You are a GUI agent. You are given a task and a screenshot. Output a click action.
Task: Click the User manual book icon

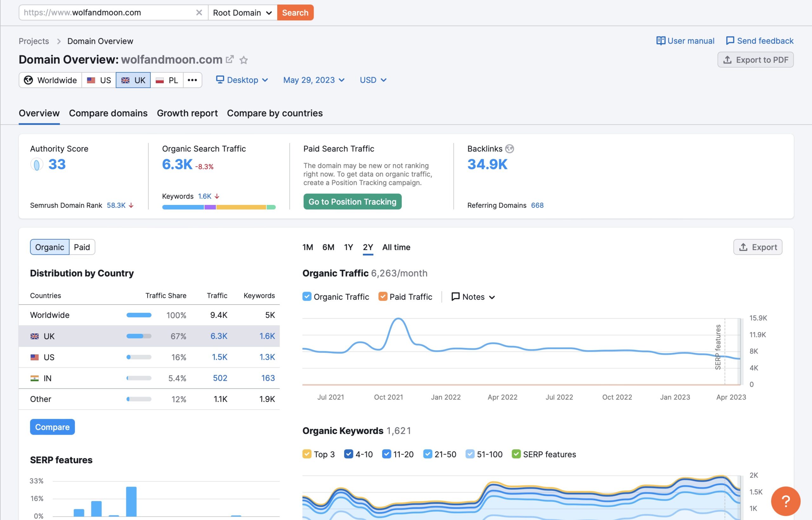pyautogui.click(x=660, y=41)
